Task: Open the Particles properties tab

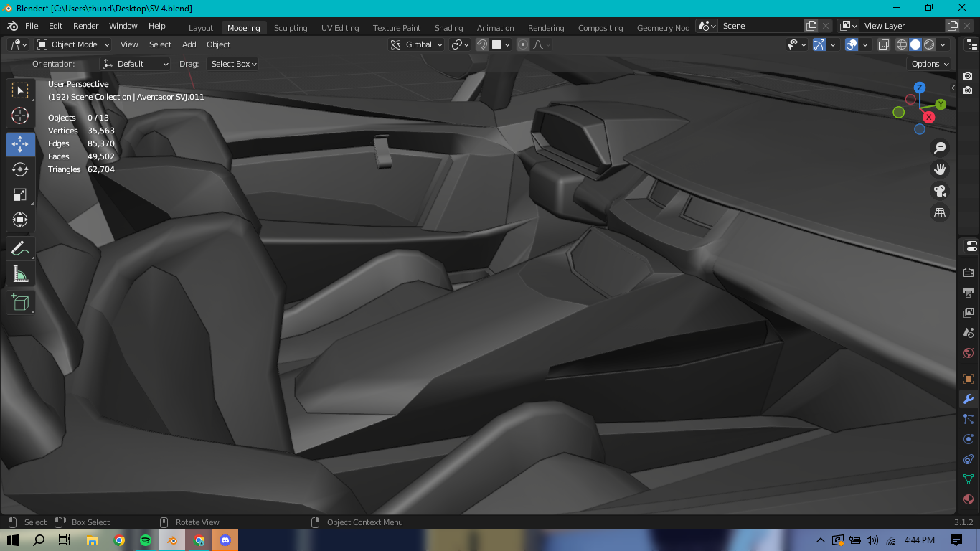Action: [x=969, y=419]
